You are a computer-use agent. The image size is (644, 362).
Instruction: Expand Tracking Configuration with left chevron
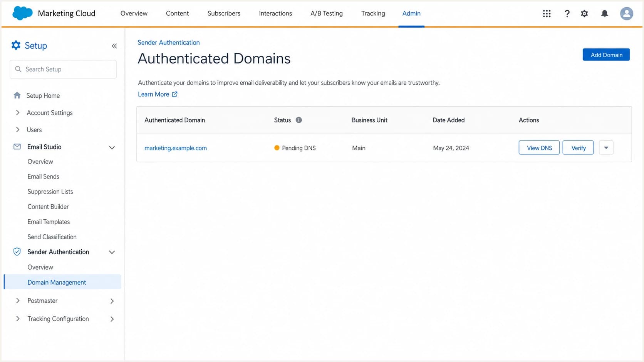(x=18, y=319)
